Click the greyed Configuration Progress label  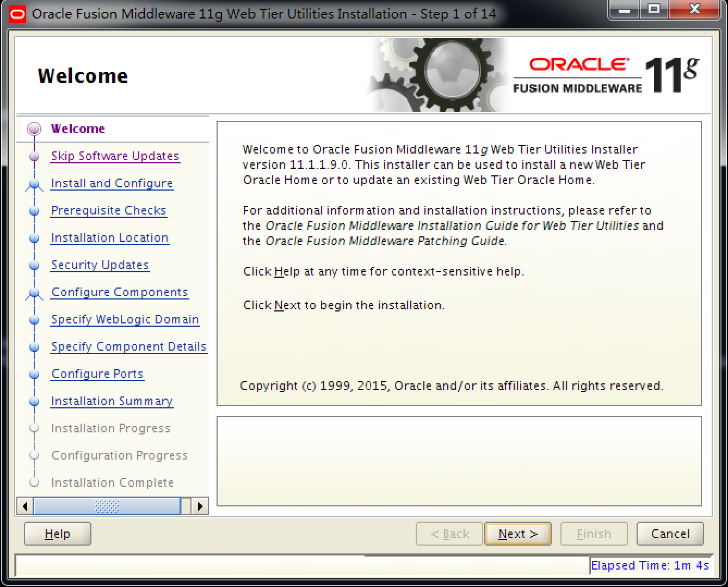(120, 456)
